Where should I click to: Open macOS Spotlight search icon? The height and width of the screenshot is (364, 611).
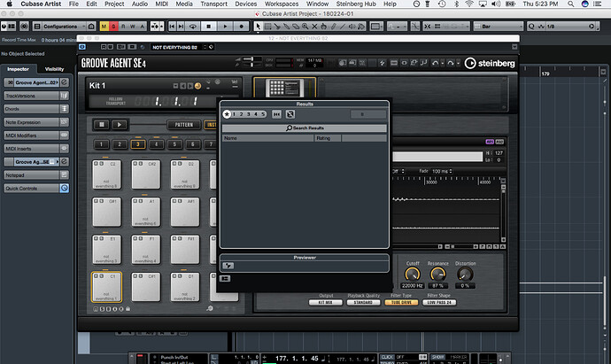pyautogui.click(x=570, y=4)
